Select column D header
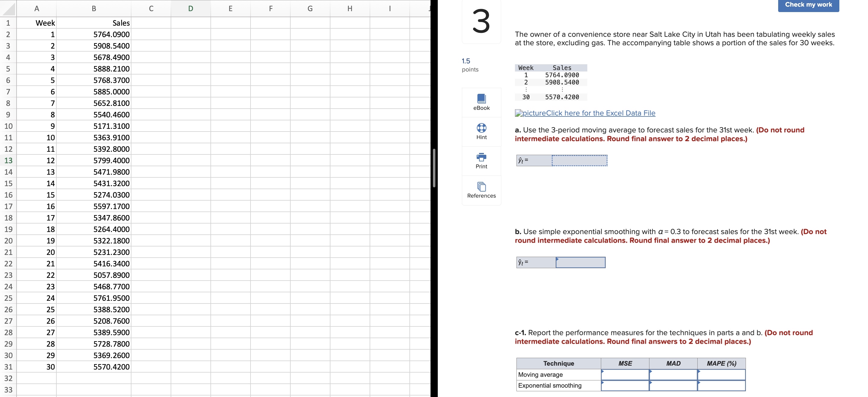The image size is (868, 397). (190, 9)
